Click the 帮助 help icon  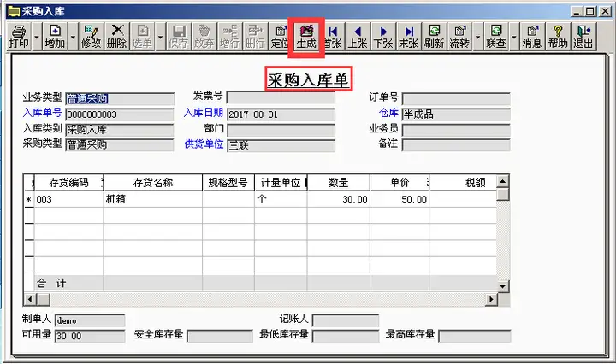(x=558, y=37)
